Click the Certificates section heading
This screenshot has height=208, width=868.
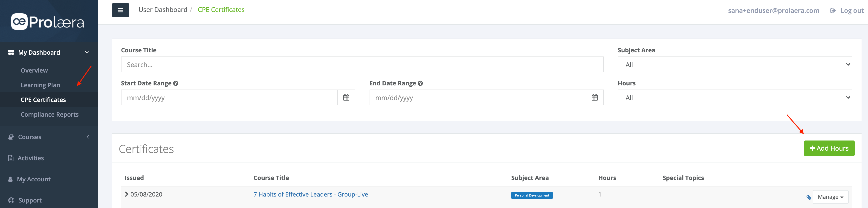click(x=146, y=149)
